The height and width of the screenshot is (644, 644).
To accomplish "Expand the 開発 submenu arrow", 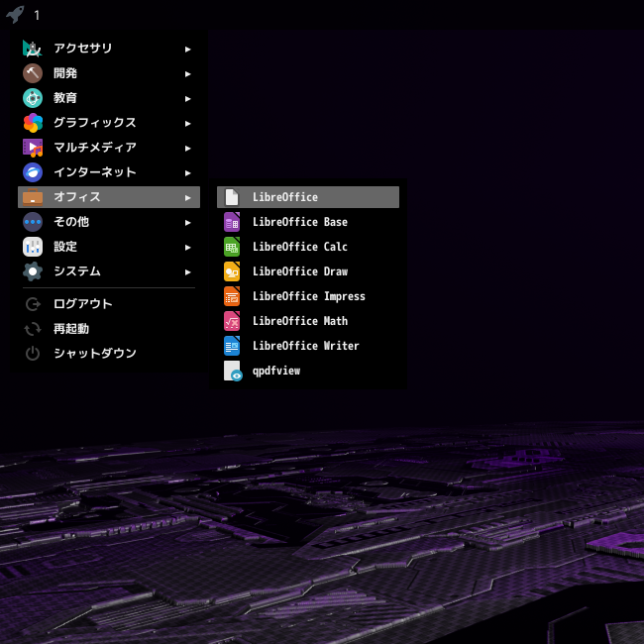I will pyautogui.click(x=187, y=74).
